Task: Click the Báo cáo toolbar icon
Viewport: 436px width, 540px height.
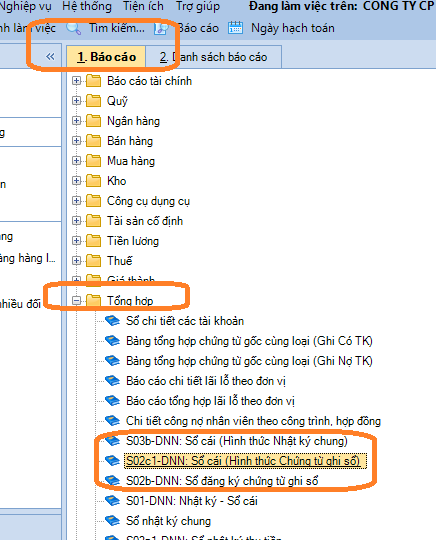Action: click(161, 29)
